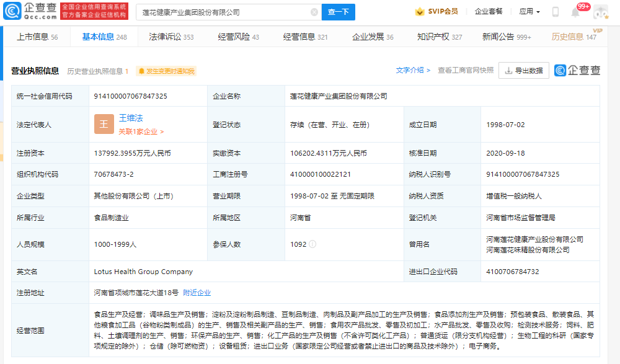
Task: Click staff size value 1000-1999人
Action: pos(115,244)
